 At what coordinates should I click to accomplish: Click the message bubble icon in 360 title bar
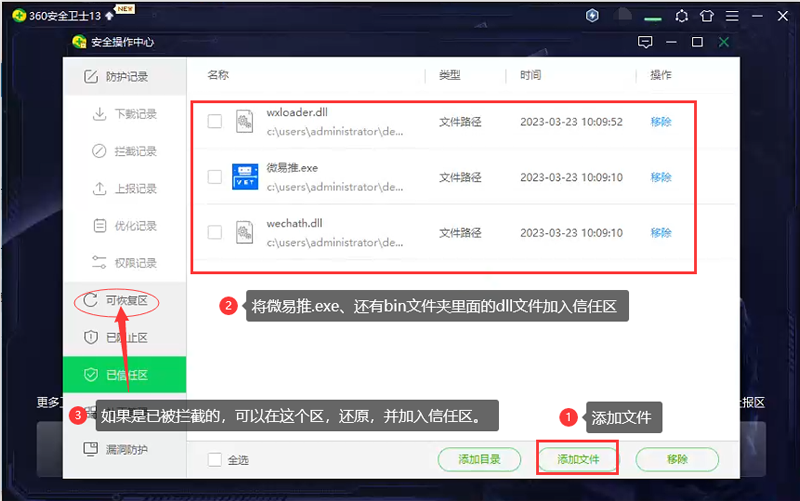pos(681,16)
